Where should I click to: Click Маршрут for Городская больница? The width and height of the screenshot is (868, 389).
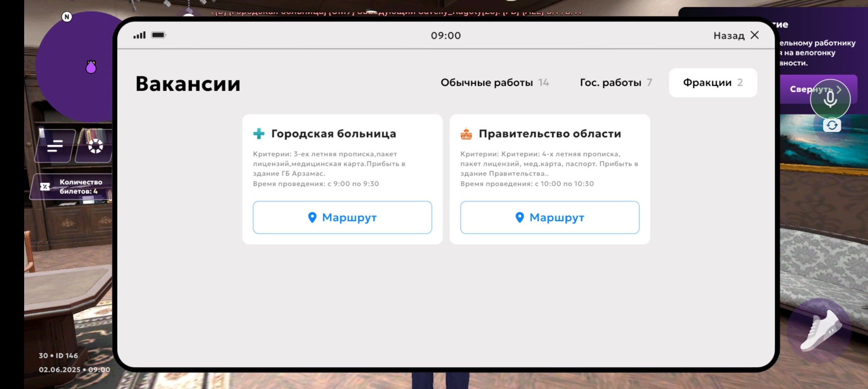pos(342,217)
